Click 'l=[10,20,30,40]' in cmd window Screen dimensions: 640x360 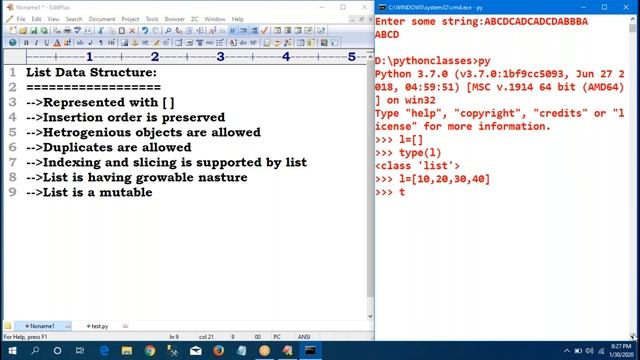pyautogui.click(x=444, y=179)
